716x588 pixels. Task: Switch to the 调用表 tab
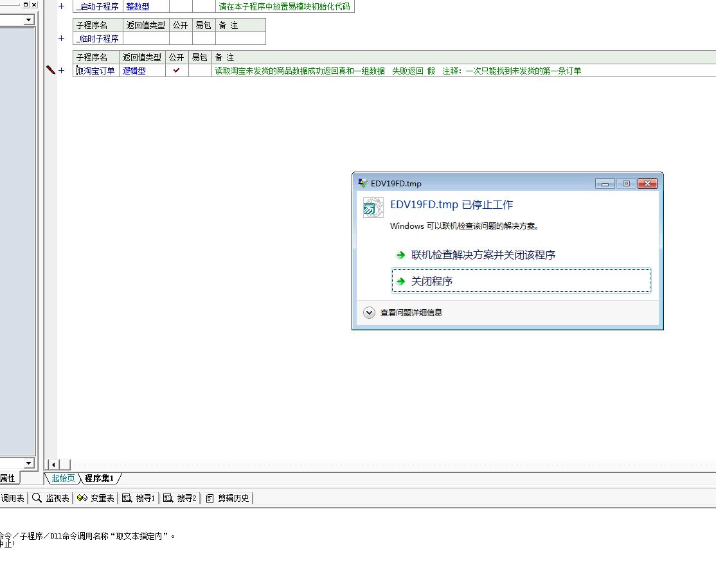[12, 498]
